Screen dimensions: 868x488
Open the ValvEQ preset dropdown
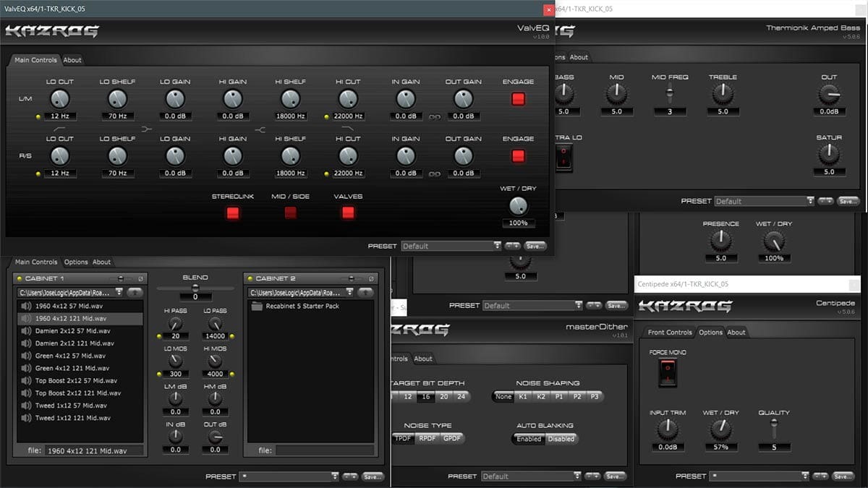click(x=451, y=246)
